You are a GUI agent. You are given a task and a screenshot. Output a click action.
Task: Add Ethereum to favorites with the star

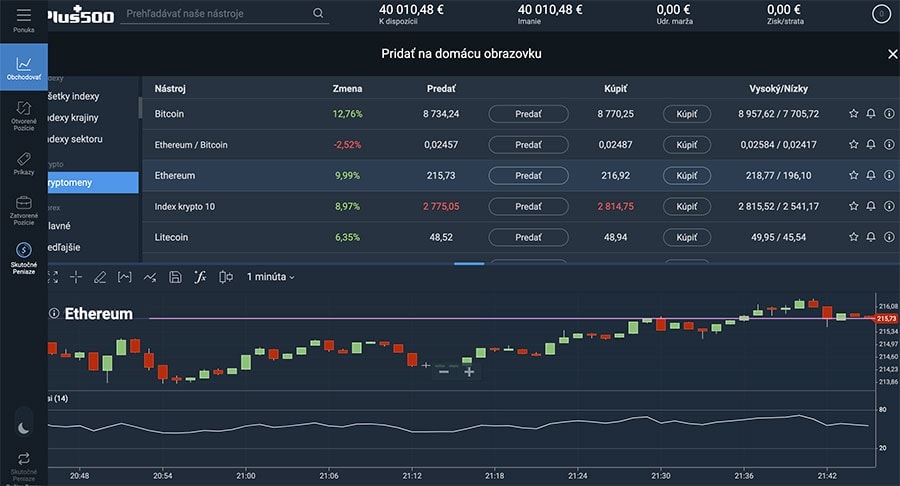pyautogui.click(x=853, y=175)
